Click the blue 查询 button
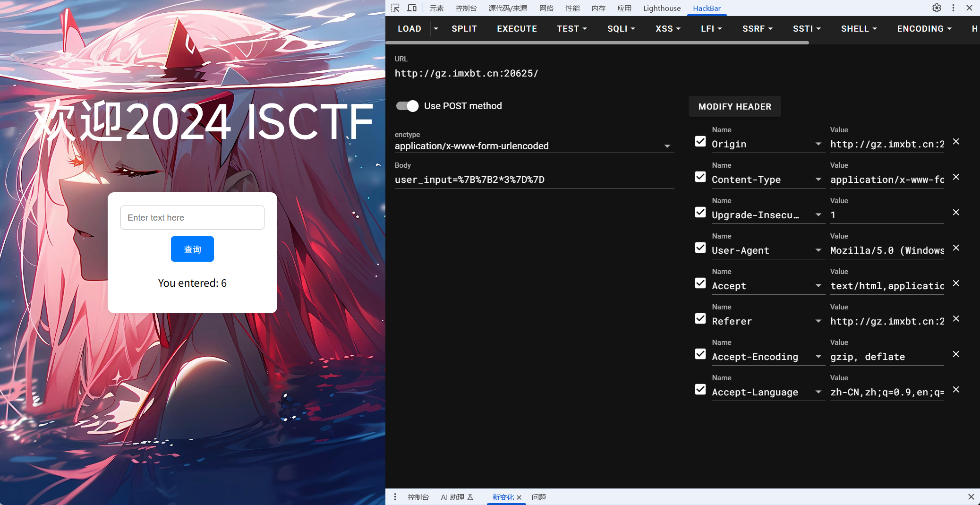The image size is (980, 505). click(192, 249)
